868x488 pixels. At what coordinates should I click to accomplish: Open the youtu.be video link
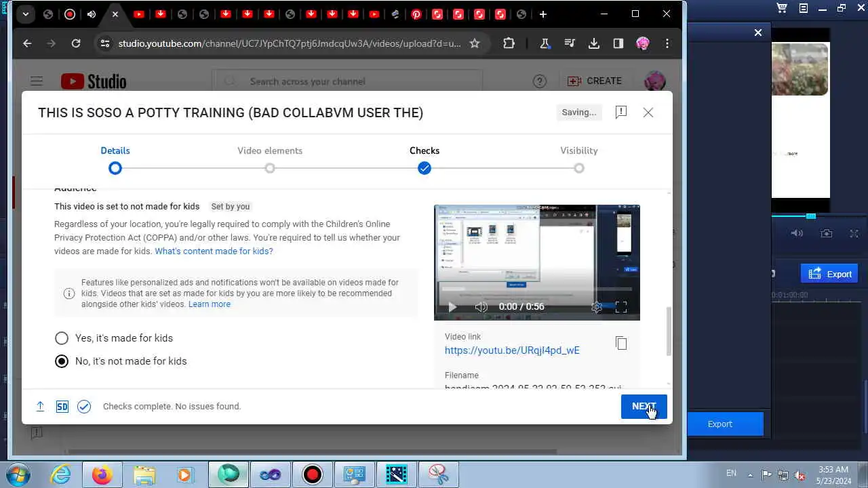(x=512, y=350)
